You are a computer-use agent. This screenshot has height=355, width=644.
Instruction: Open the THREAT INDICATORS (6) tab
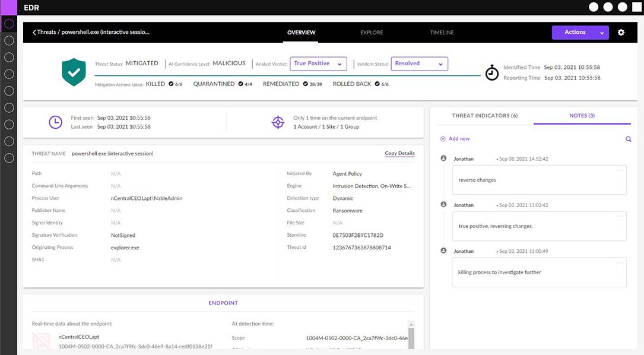pyautogui.click(x=485, y=116)
